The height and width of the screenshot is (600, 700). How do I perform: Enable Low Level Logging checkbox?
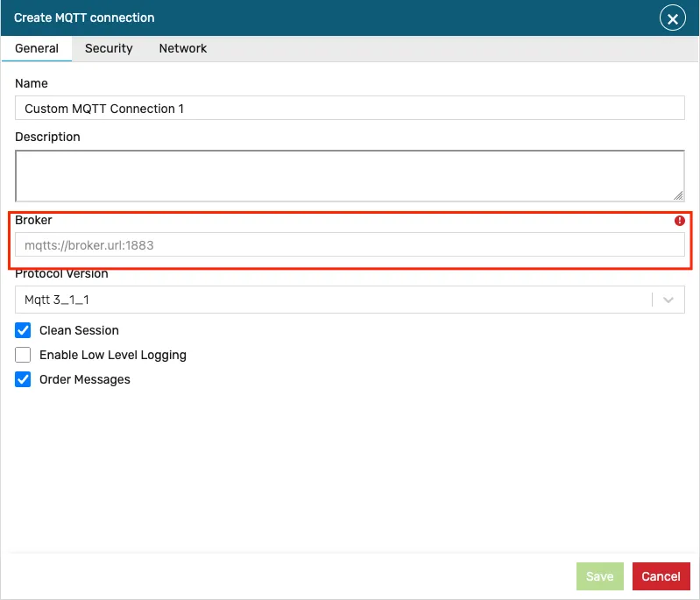point(23,355)
